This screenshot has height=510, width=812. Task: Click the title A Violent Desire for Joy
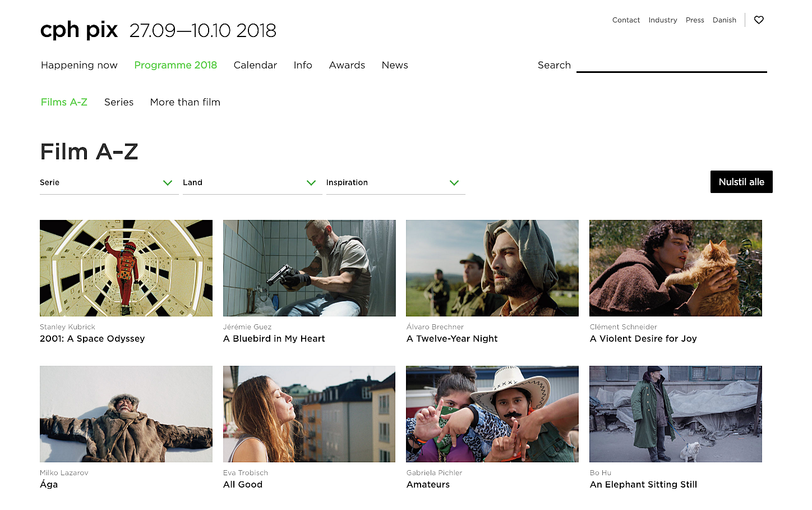pyautogui.click(x=643, y=339)
